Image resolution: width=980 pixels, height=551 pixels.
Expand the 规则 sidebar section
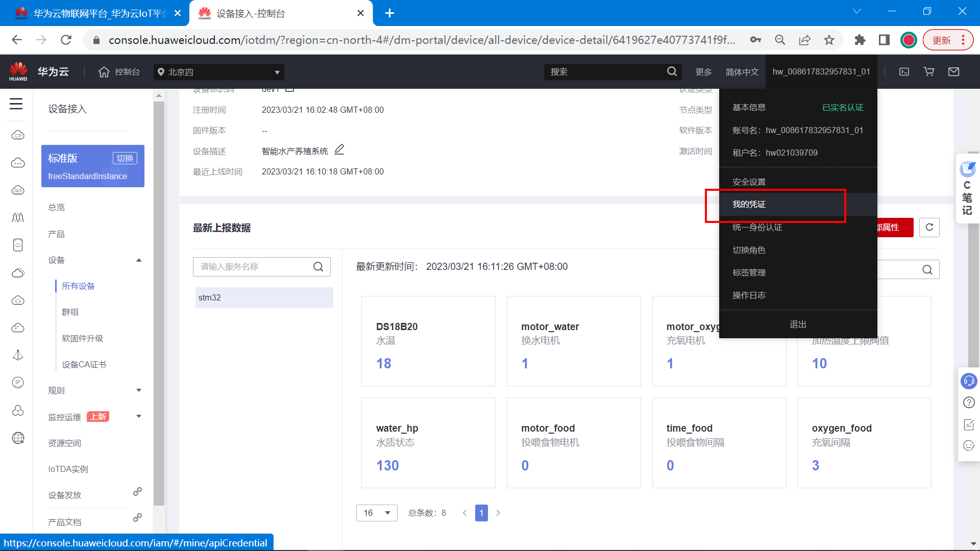pos(139,390)
